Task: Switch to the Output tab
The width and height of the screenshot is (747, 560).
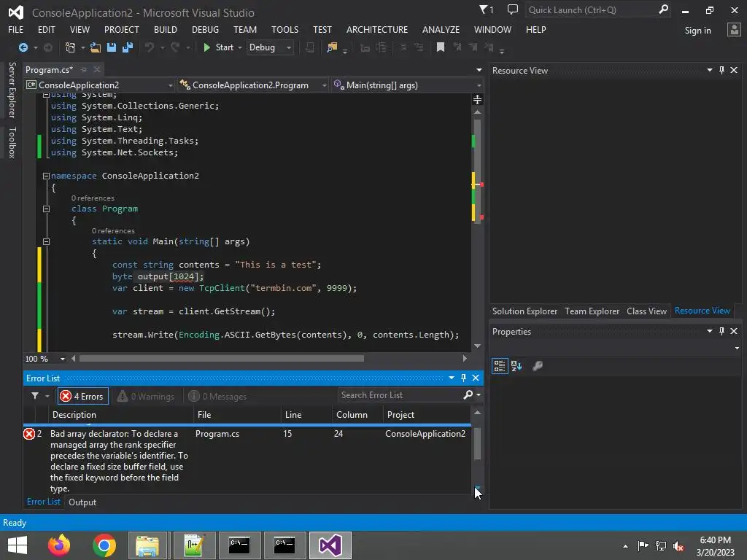Action: [82, 502]
